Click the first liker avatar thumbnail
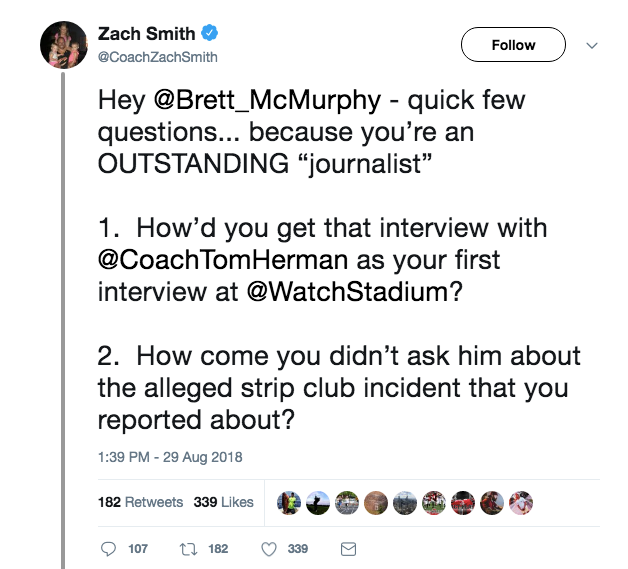The height and width of the screenshot is (569, 628). [288, 502]
